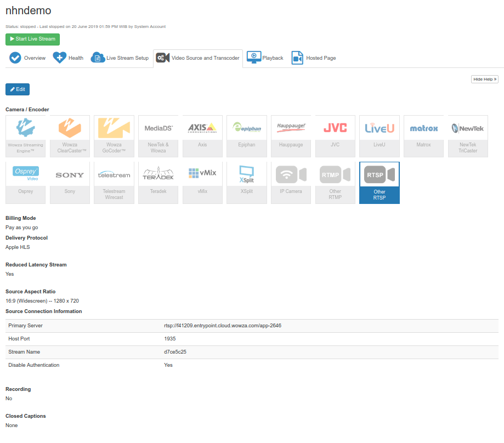This screenshot has height=443, width=504.
Task: Select NewTek & Wowza MediaDS tile
Action: [x=158, y=136]
